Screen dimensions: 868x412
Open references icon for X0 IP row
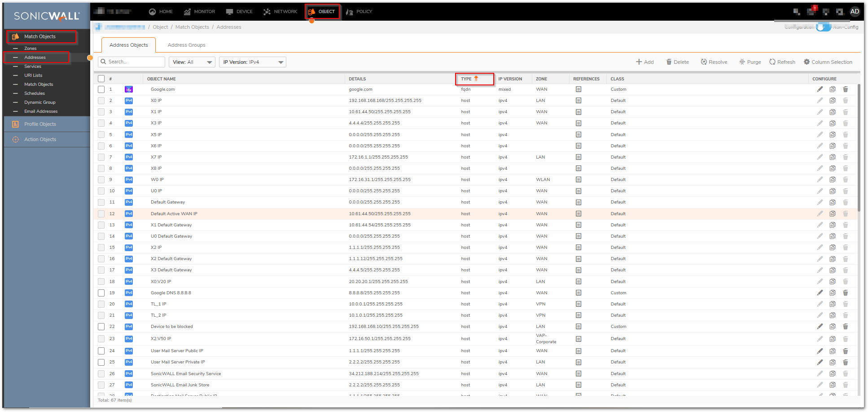pyautogui.click(x=578, y=101)
